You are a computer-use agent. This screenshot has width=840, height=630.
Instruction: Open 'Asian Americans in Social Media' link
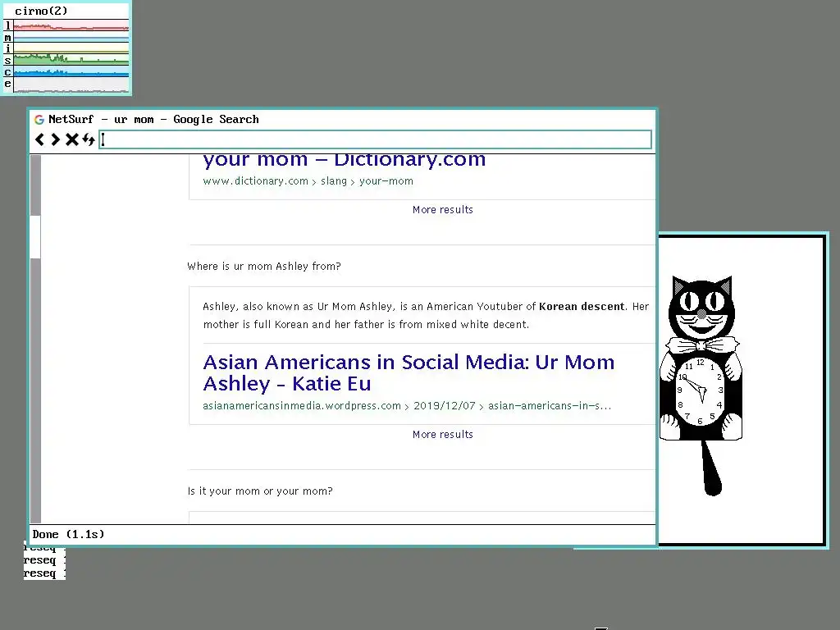coord(409,373)
